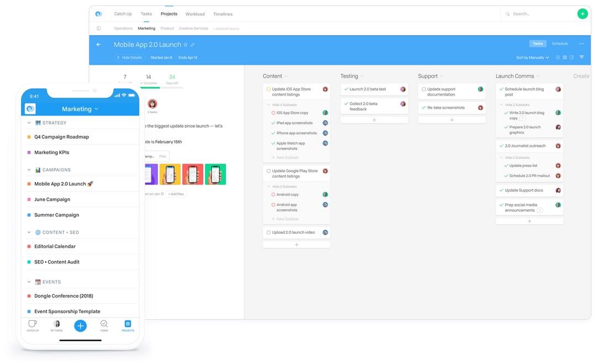This screenshot has width=599, height=364.
Task: Tap the blue plus button on phone
Action: click(x=80, y=326)
